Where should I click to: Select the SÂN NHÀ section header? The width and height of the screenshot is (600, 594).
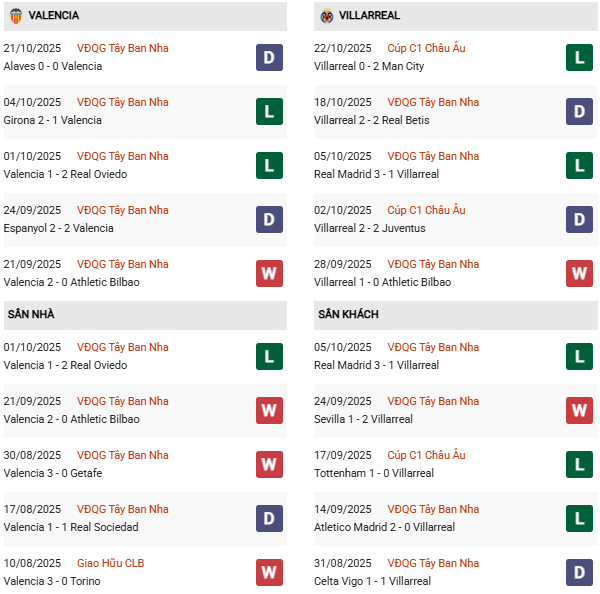coord(31,314)
